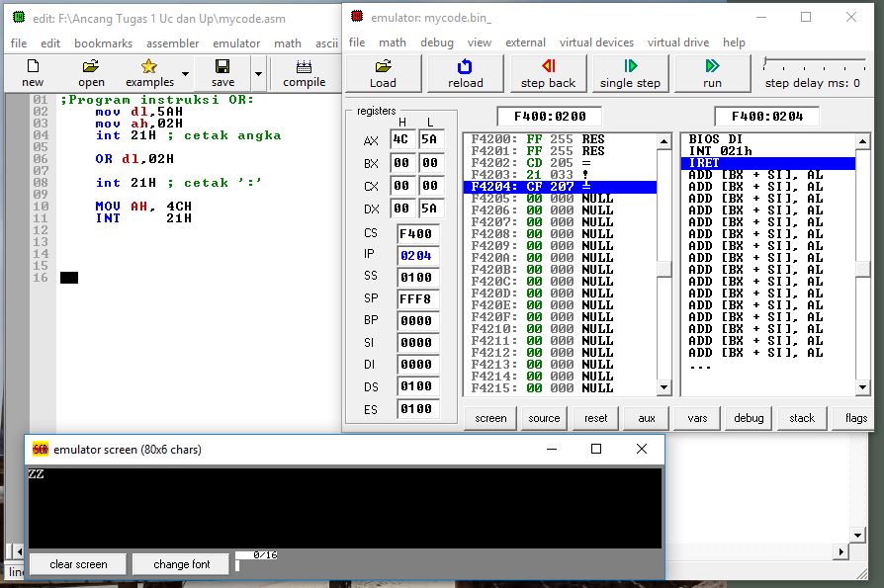Click the editor window title icon
This screenshot has height=588, width=884.
coord(19,18)
